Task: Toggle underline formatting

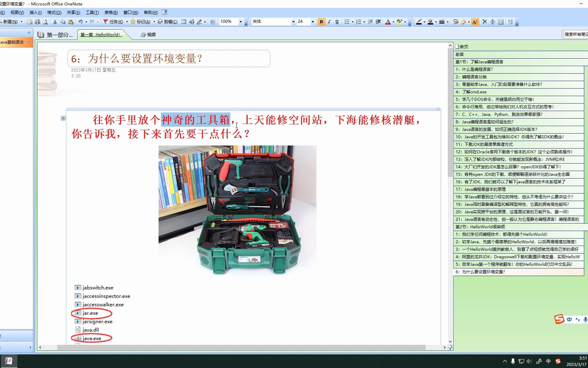Action: pos(337,21)
